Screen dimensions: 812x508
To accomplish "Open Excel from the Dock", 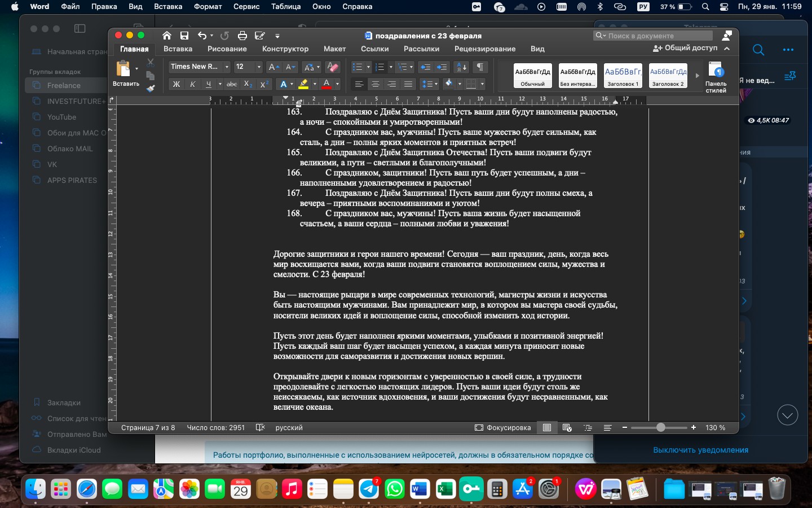I will pos(445,489).
